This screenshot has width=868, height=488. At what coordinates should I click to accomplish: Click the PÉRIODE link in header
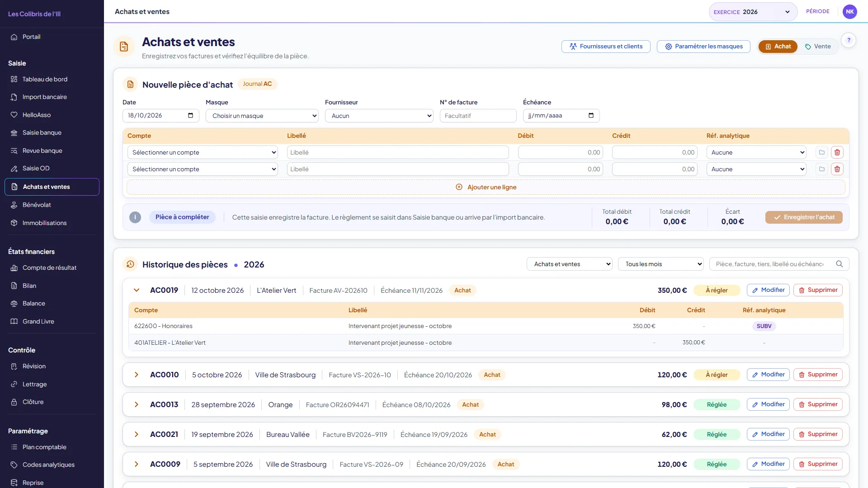818,11
